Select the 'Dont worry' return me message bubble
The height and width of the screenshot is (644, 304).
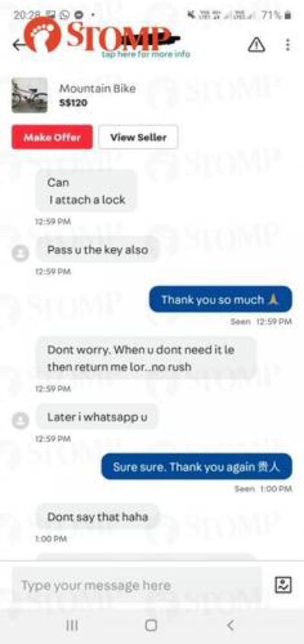pos(146,358)
